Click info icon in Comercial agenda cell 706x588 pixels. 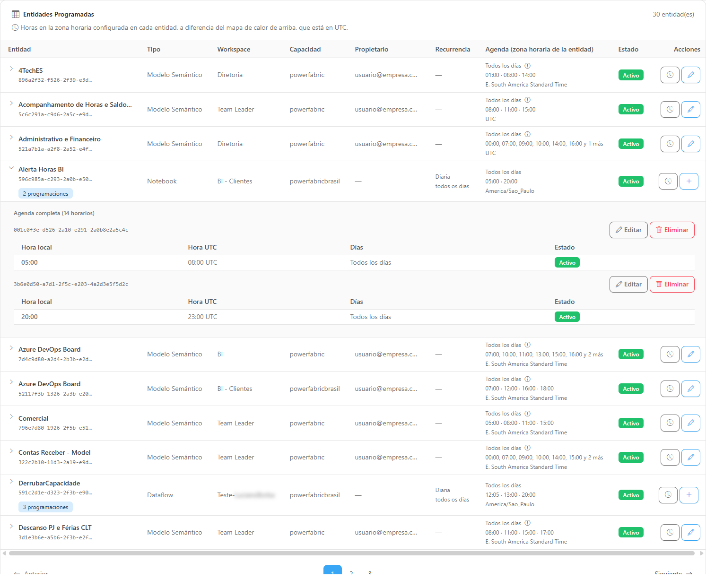(528, 414)
